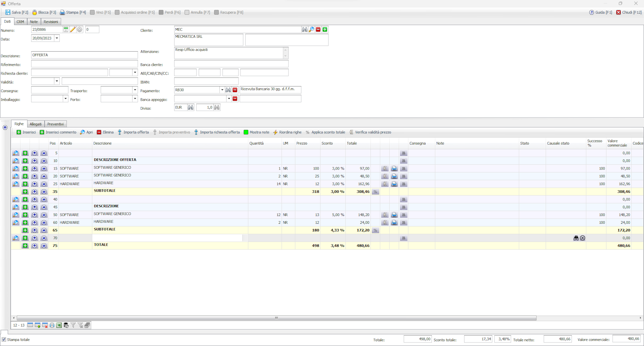The image size is (644, 346).
Task: Open the Allegati tab
Action: click(36, 124)
